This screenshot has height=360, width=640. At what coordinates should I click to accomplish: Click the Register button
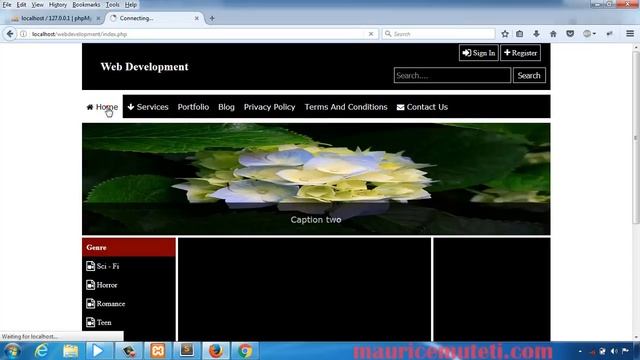pos(520,53)
